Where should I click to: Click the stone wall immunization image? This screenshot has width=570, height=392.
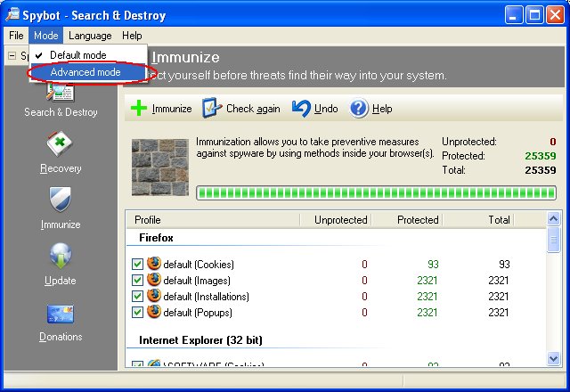tap(160, 167)
